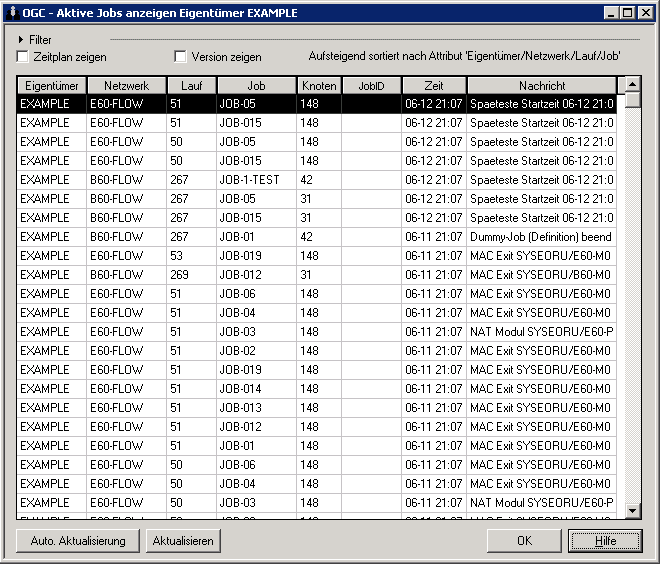The image size is (660, 564).
Task: Sort by the JobID column header
Action: point(371,86)
